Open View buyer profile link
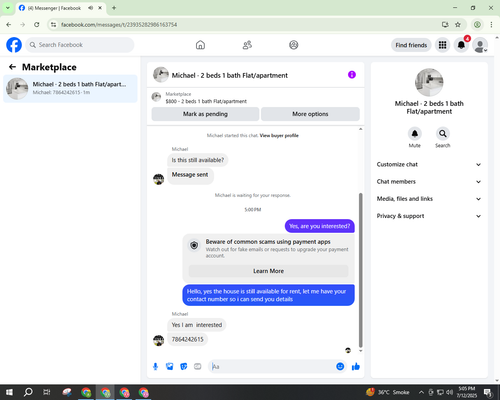 pos(279,135)
